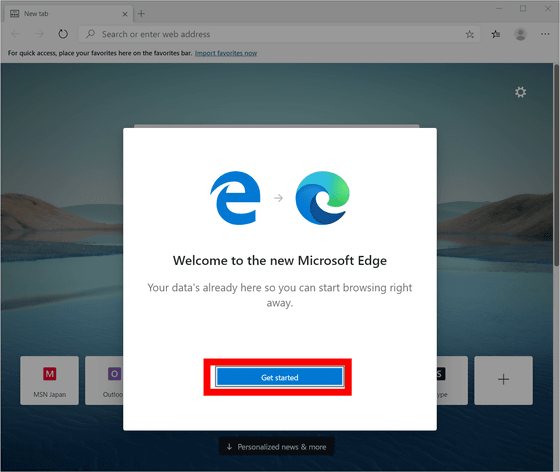Close the New tab tab
The height and width of the screenshot is (472, 560).
125,14
